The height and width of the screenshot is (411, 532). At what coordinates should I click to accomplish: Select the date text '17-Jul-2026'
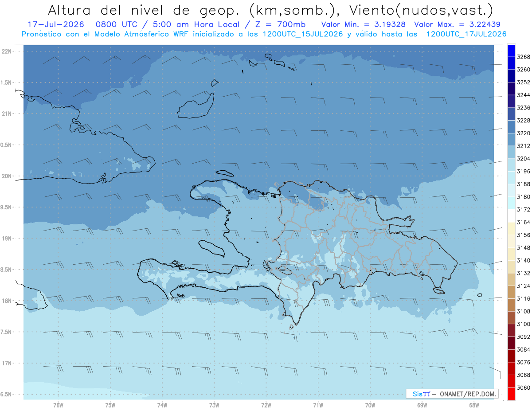point(56,24)
